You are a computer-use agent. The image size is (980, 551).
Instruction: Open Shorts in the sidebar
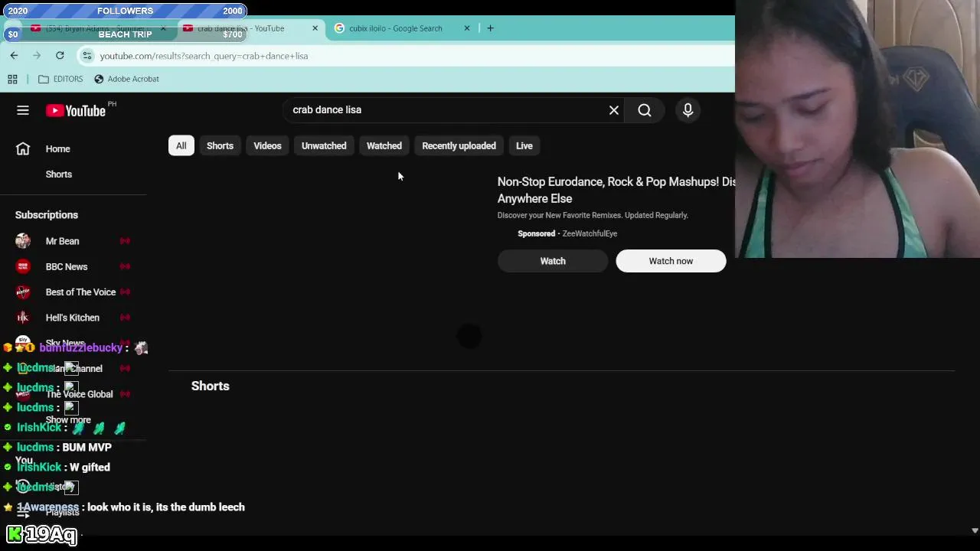click(59, 174)
